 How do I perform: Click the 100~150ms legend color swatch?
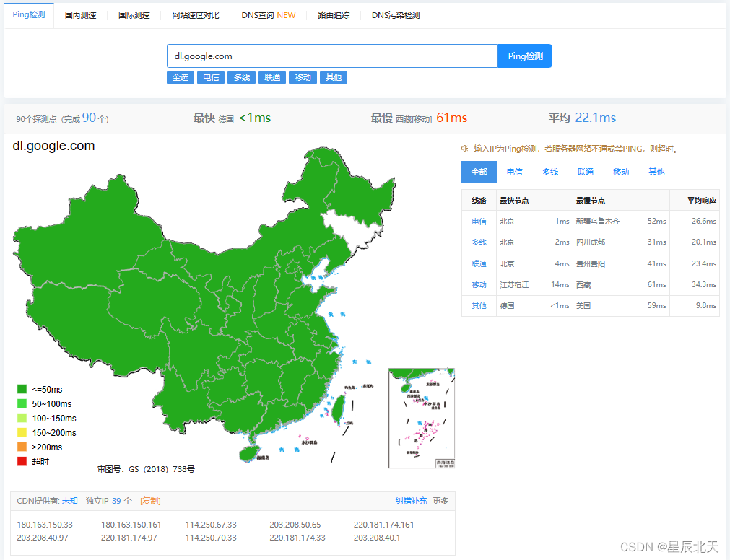pyautogui.click(x=22, y=418)
